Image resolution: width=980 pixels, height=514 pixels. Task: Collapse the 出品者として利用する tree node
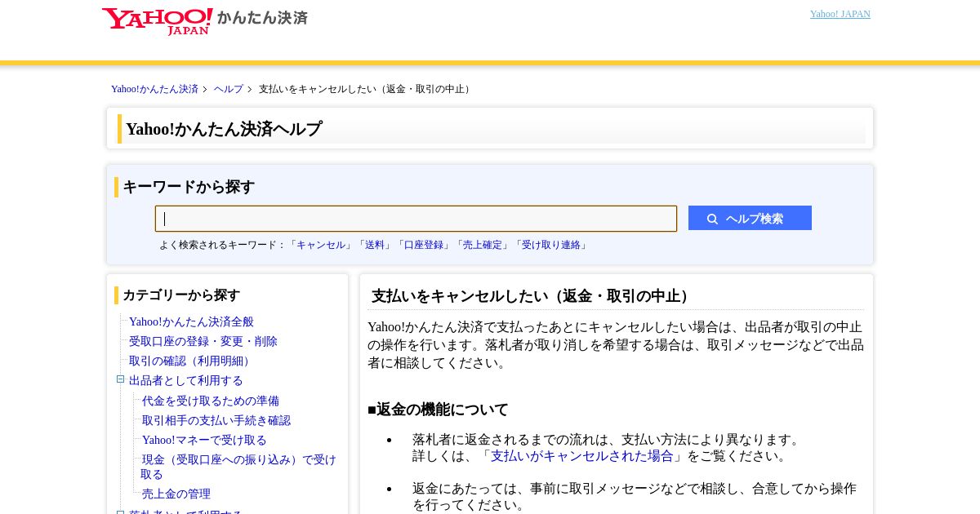pyautogui.click(x=120, y=379)
